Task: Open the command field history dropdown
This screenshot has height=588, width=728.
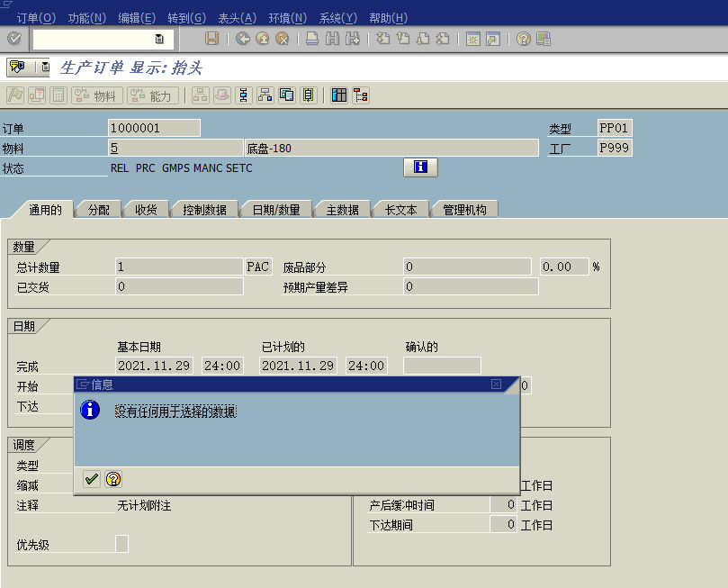Action: [x=159, y=39]
